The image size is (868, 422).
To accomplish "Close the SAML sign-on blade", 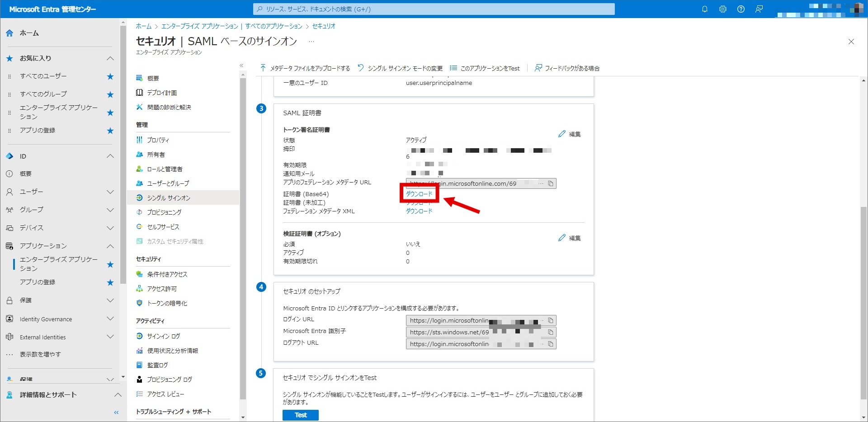I will 851,42.
